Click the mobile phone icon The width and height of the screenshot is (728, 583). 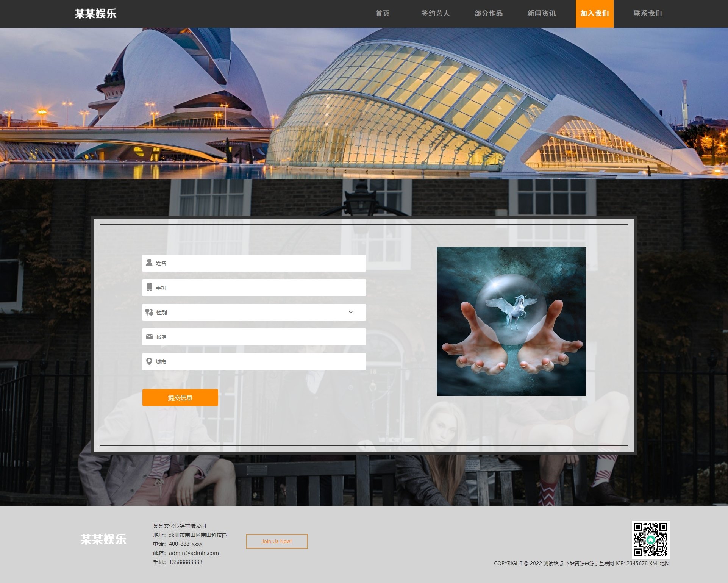[149, 288]
